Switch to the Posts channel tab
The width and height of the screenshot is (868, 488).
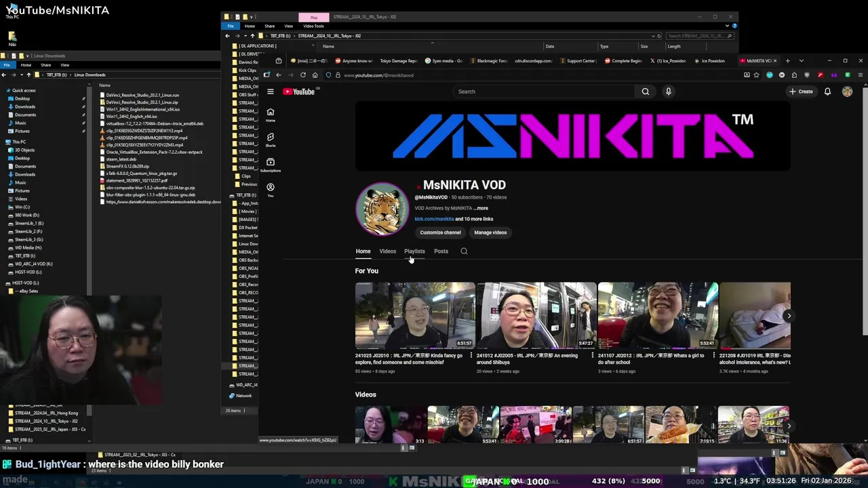click(441, 251)
